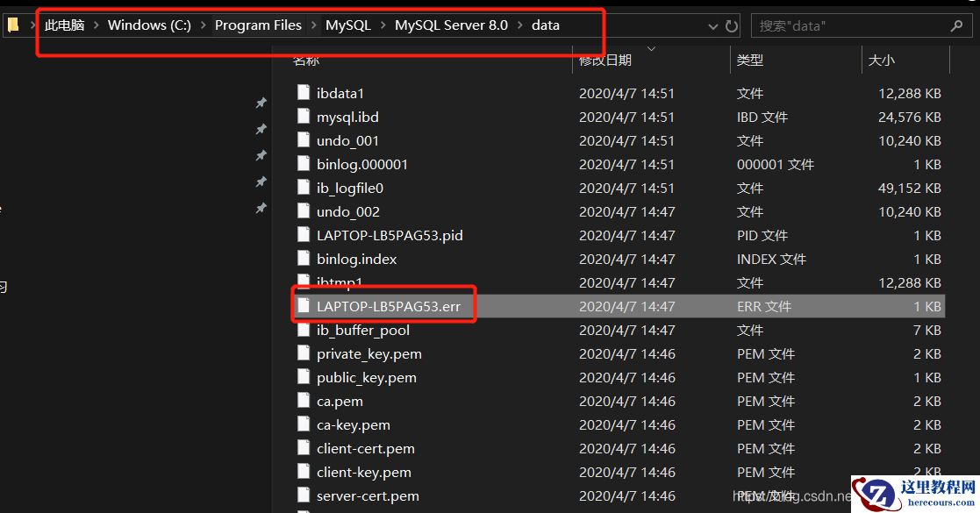The image size is (980, 513).
Task: Click the INDEX 文件 type cell
Action: click(771, 260)
